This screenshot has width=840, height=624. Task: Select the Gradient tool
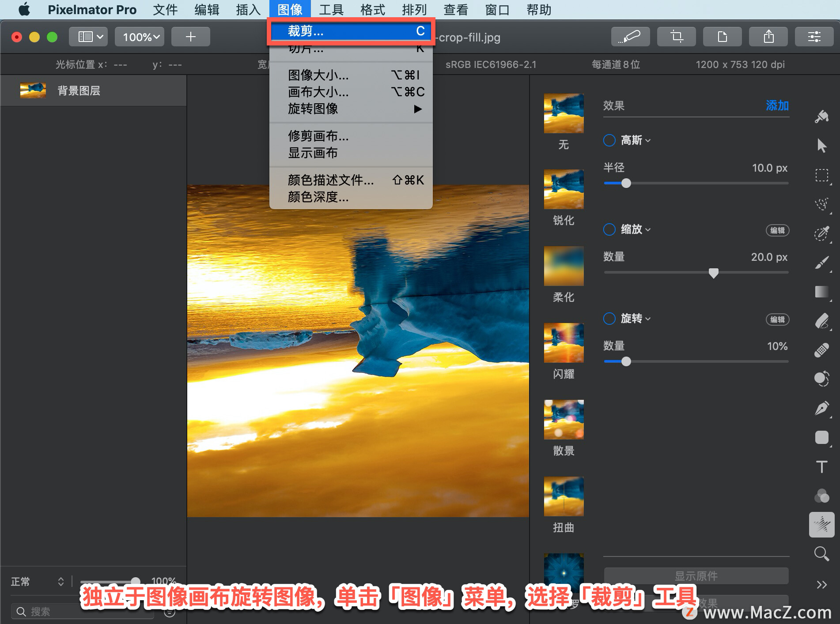[x=821, y=292]
